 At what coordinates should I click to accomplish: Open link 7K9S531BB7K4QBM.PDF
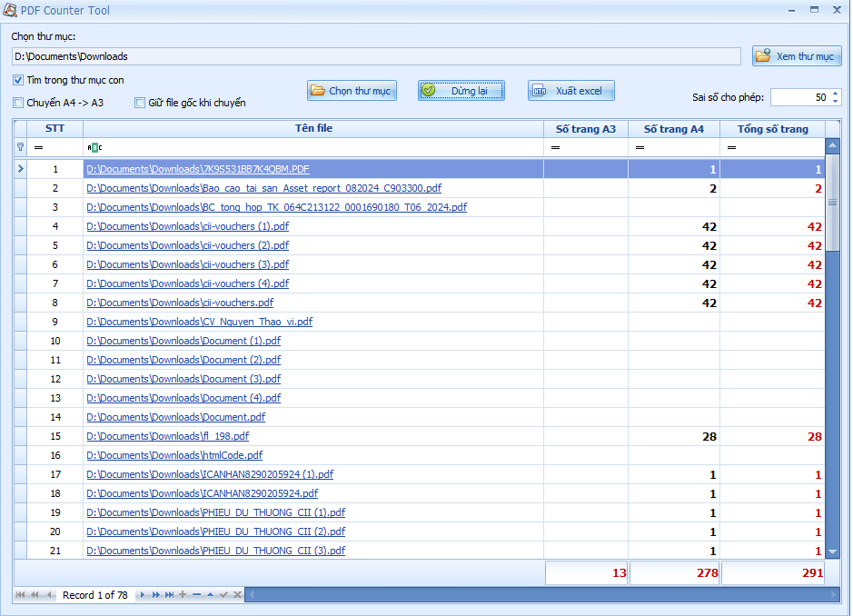click(198, 169)
